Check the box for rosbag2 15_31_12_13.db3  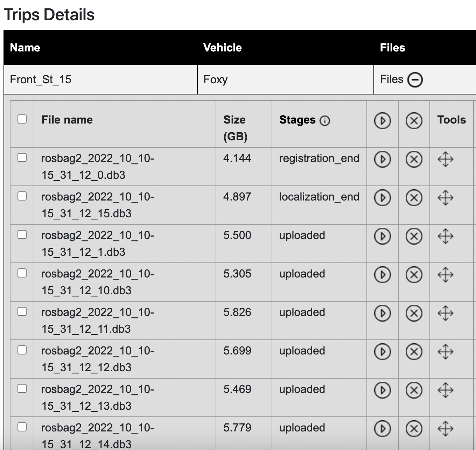tap(22, 388)
